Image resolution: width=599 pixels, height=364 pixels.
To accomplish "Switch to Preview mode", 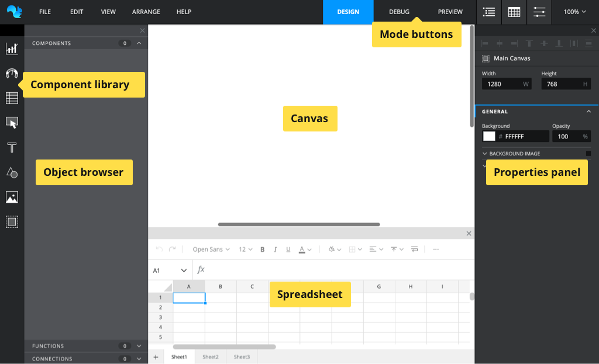I will coord(450,12).
